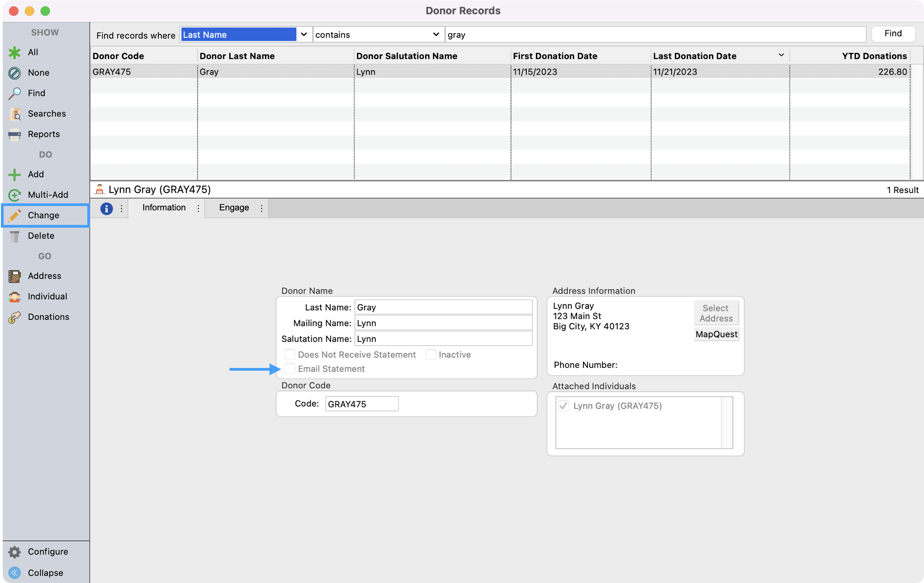Switch to the Engage tab
Image resolution: width=924 pixels, height=583 pixels.
[234, 208]
